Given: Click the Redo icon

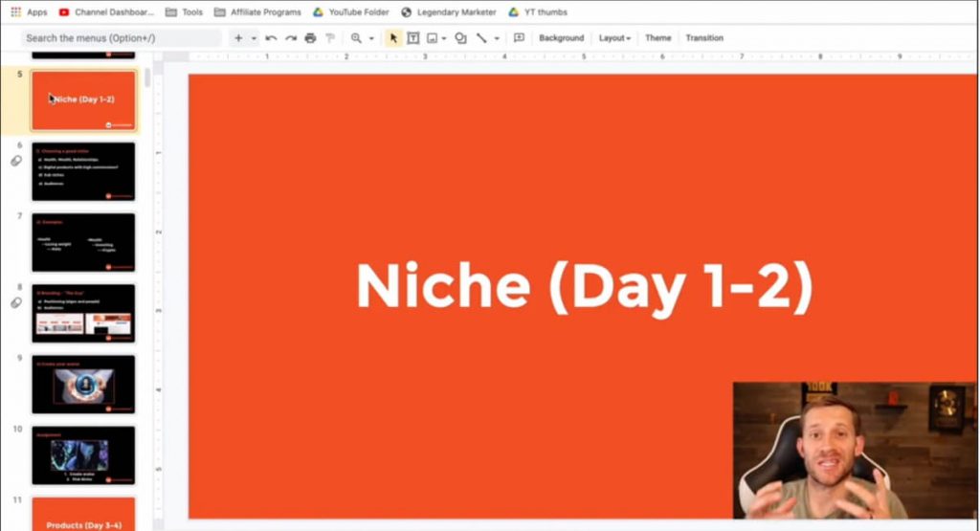Looking at the screenshot, I should 291,38.
